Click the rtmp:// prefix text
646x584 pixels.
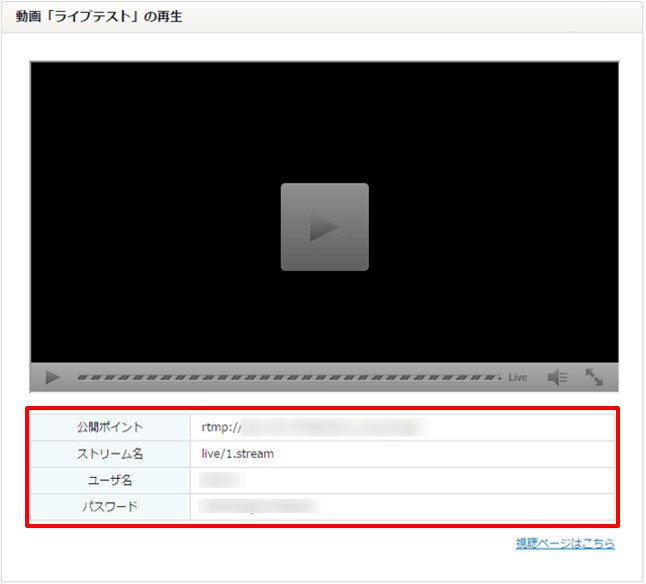220,427
